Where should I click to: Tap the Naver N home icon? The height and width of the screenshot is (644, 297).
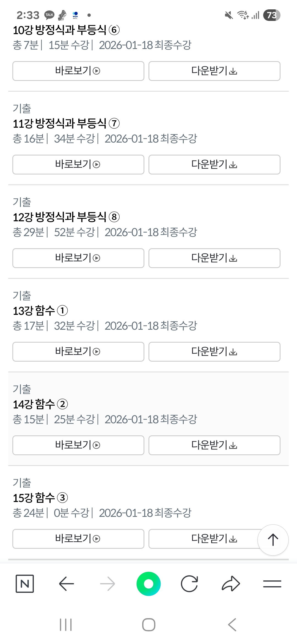tap(25, 583)
